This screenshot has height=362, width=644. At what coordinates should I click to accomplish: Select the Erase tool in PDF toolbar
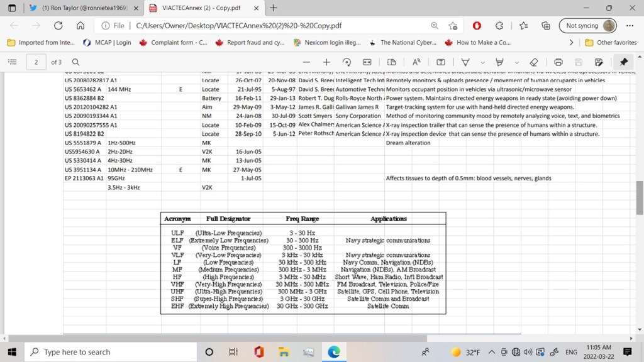[x=534, y=62]
